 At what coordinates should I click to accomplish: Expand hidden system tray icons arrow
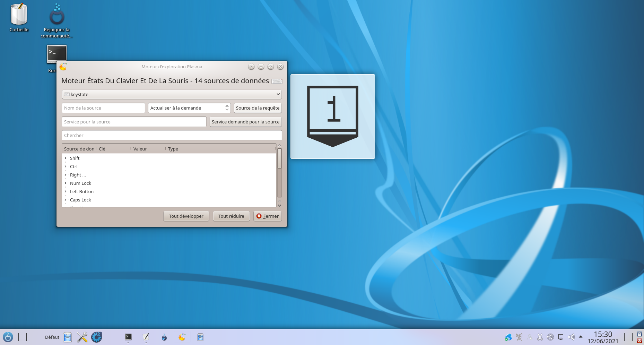(581, 337)
